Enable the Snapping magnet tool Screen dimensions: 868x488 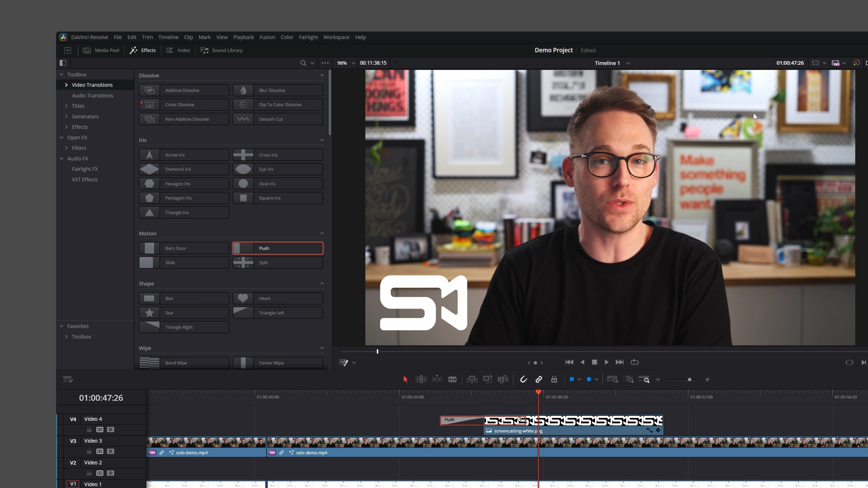coord(523,379)
